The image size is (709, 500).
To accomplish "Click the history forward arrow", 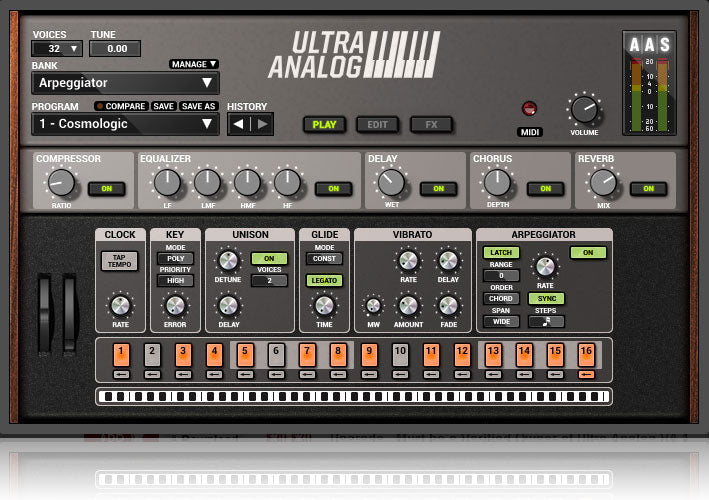I will pos(262,124).
